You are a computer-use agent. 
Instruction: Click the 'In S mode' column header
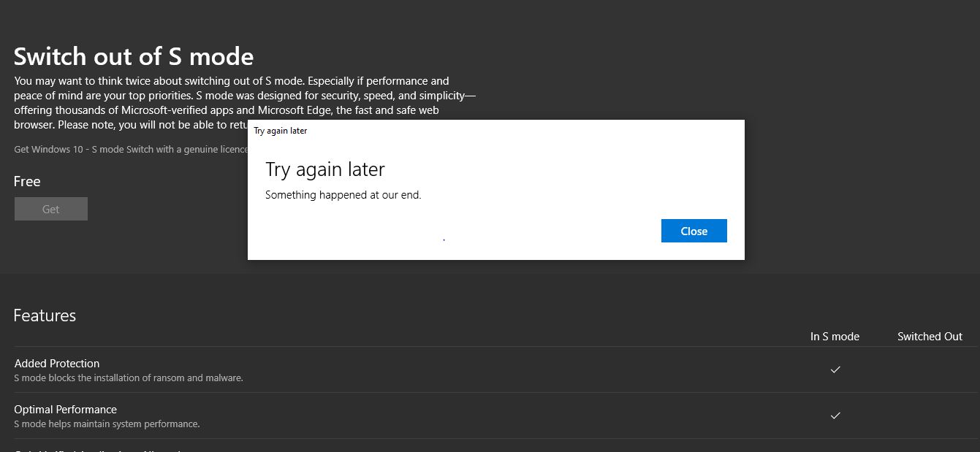click(835, 337)
